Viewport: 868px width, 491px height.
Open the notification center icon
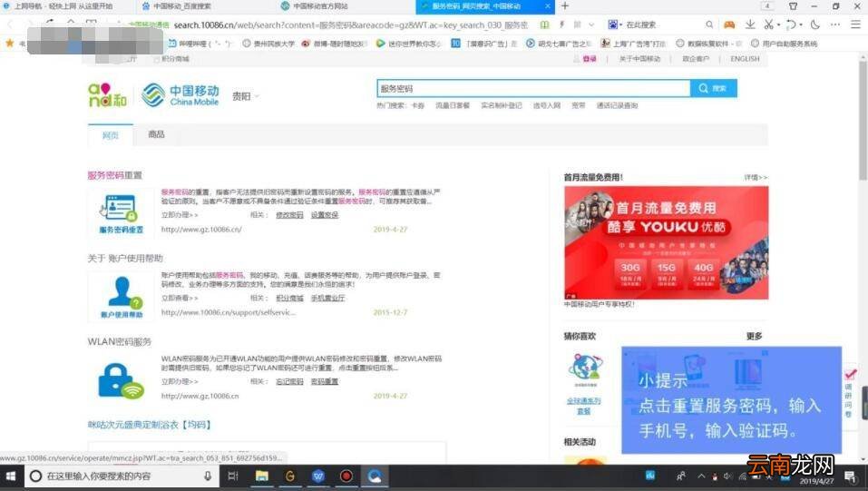tap(850, 476)
